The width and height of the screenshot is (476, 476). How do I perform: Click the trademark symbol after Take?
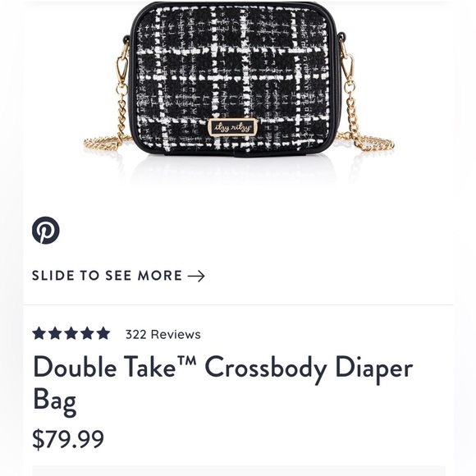click(x=186, y=360)
